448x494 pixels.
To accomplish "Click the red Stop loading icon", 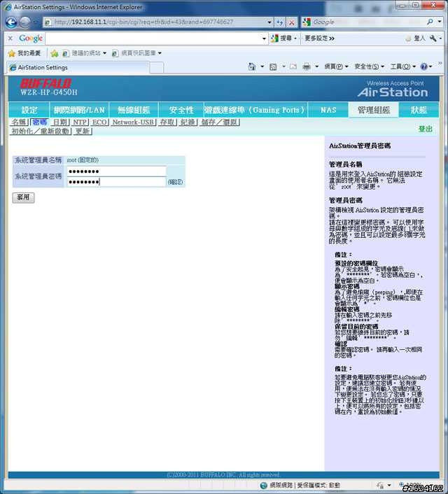I will (x=292, y=22).
